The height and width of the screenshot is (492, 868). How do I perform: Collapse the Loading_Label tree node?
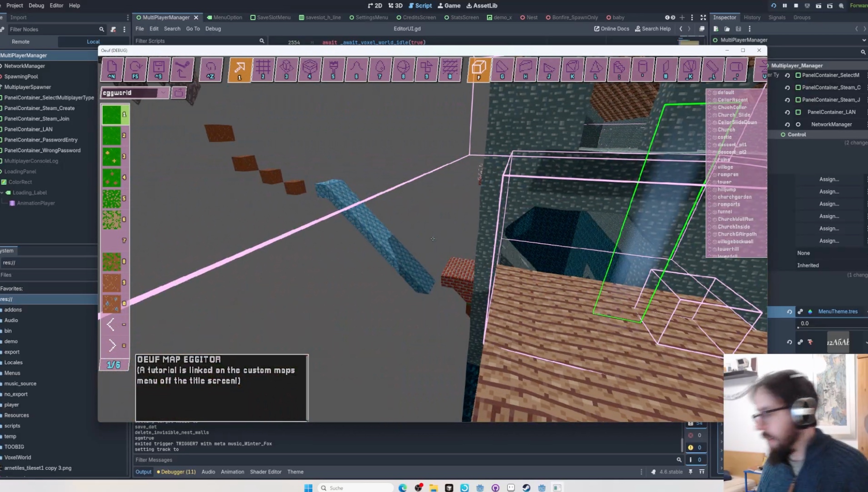click(2, 193)
